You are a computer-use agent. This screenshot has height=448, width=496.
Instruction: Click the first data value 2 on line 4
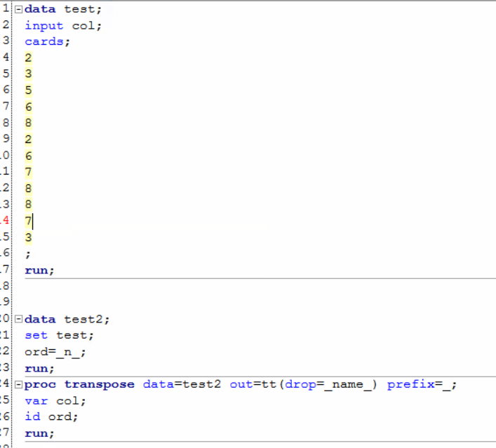coord(29,57)
